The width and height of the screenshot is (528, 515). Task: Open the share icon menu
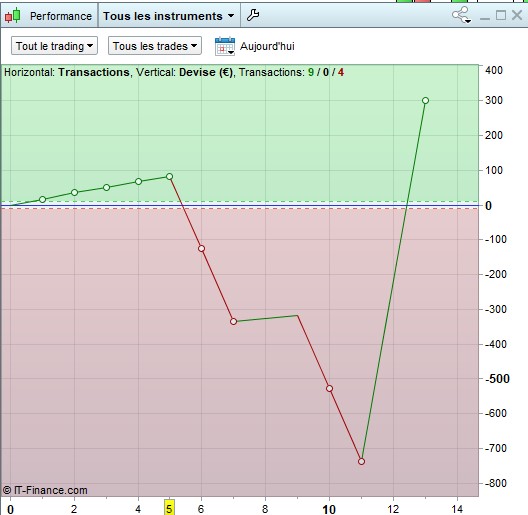click(x=461, y=15)
